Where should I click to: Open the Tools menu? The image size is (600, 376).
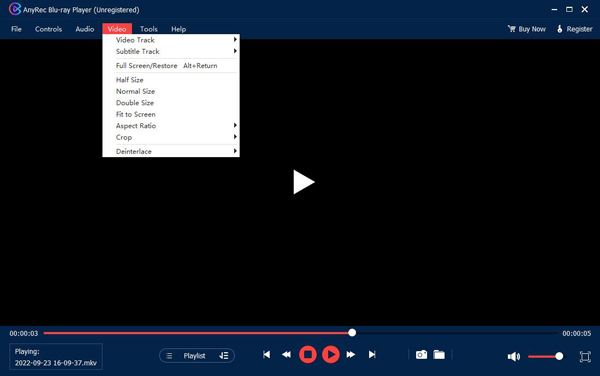tap(148, 29)
